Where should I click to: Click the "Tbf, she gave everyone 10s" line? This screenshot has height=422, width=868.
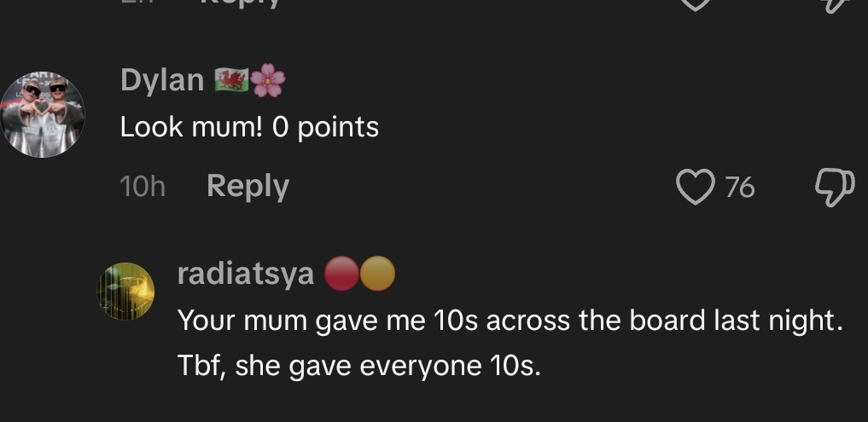[359, 367]
